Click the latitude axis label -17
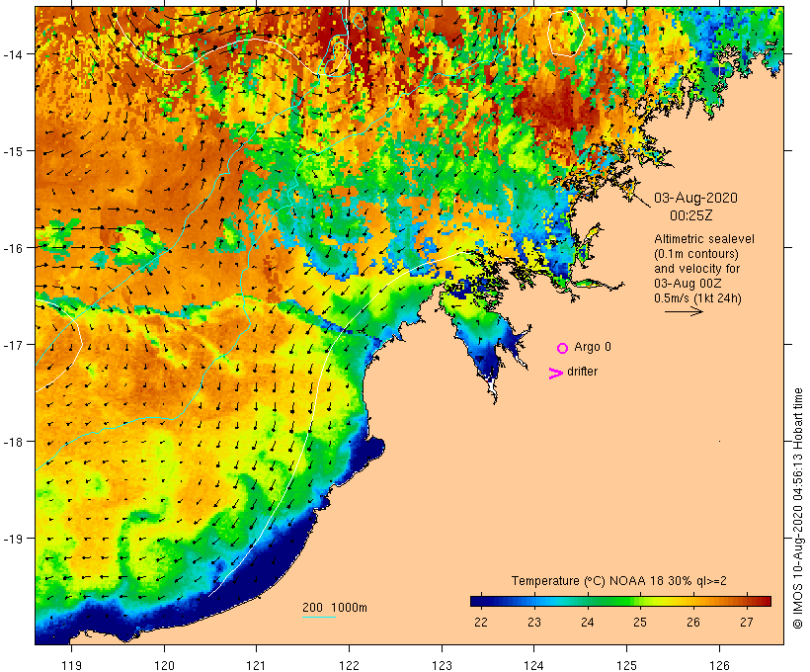Image resolution: width=810 pixels, height=672 pixels. (x=12, y=345)
